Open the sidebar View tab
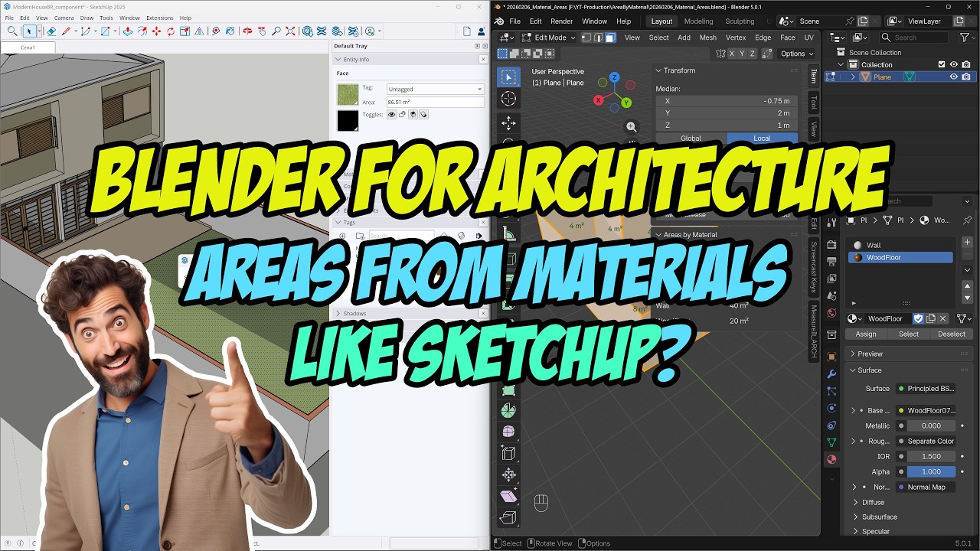 click(813, 129)
